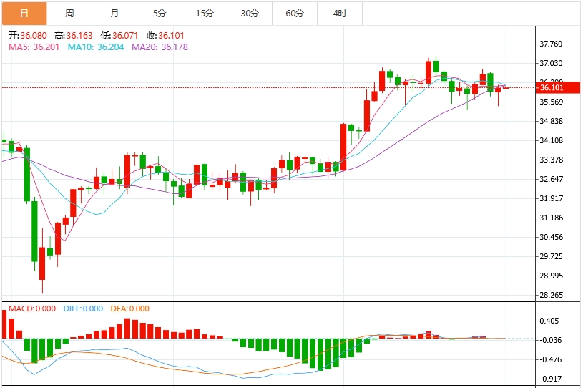Click the 0.405 MACD axis label

coord(549,321)
